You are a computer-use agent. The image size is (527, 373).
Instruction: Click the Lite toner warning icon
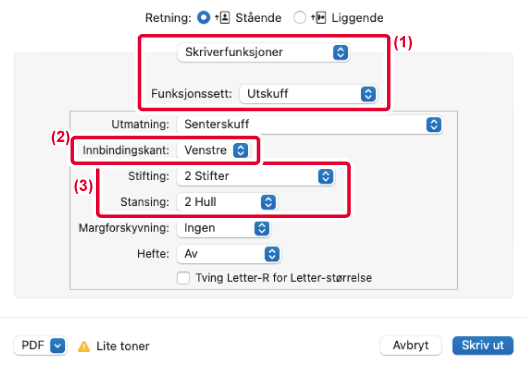pyautogui.click(x=84, y=346)
